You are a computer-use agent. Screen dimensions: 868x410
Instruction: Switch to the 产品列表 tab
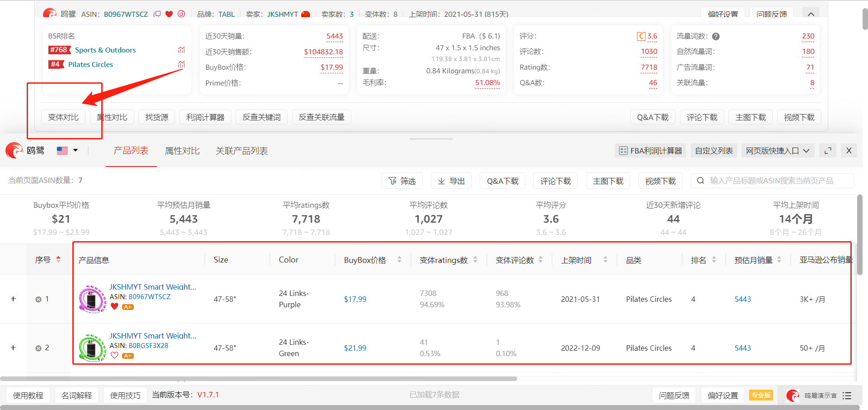[131, 151]
